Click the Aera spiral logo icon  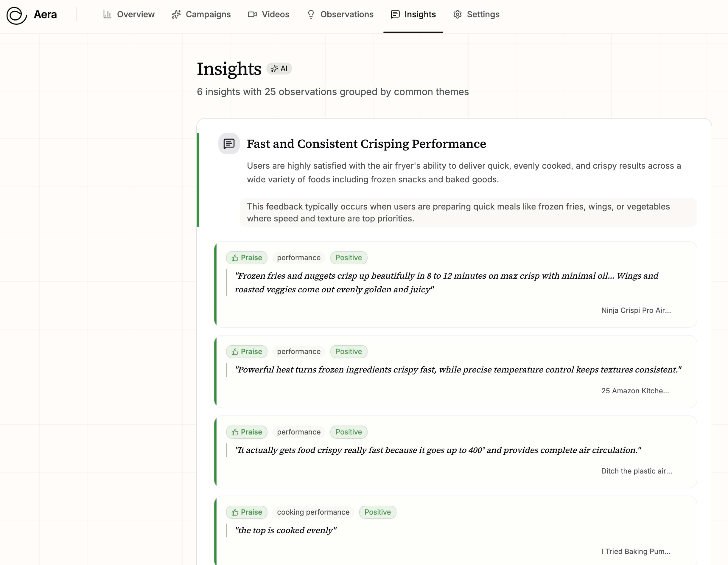(x=16, y=15)
